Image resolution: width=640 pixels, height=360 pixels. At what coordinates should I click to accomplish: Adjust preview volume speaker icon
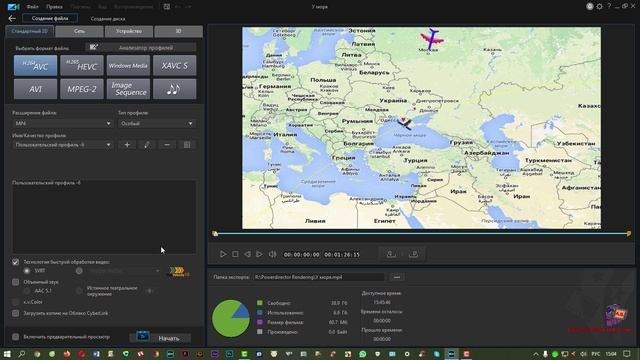point(272,254)
